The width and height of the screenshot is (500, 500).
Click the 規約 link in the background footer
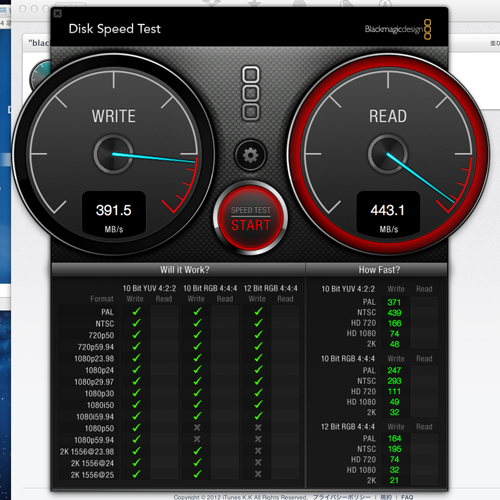coord(386,497)
